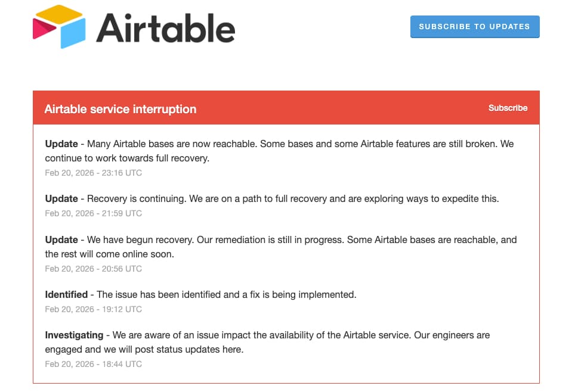
Task: Click the 'continue to work towards full recovery' text
Action: coord(127,158)
